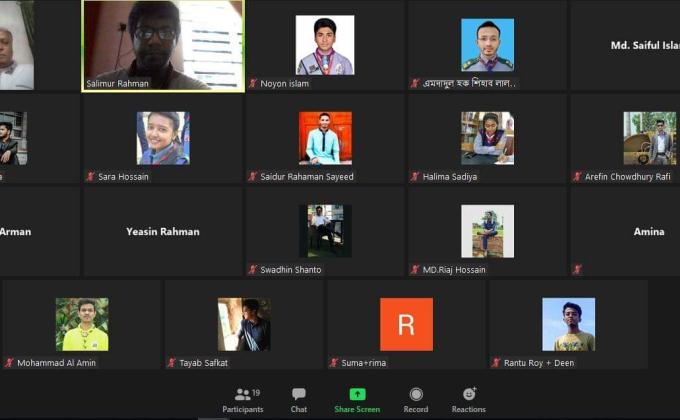Click muted mic icon beside Saidur Rahaman Sayeed
The width and height of the screenshot is (680, 420).
253,176
